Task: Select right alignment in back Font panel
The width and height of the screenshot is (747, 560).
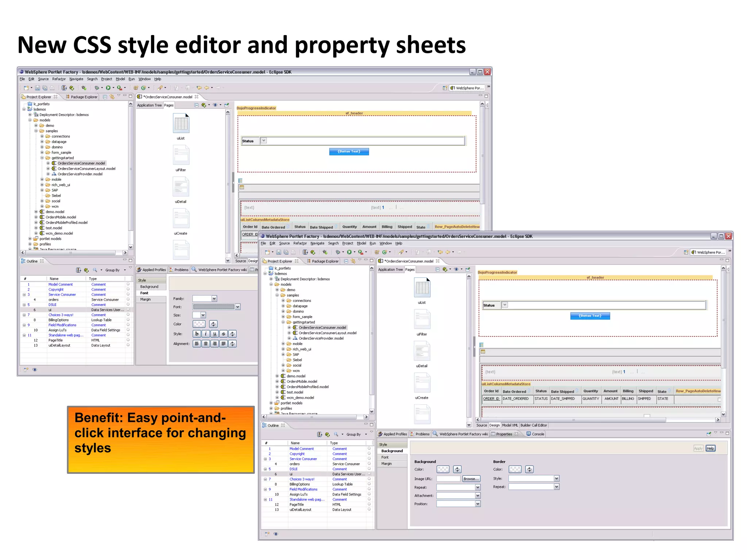Action: [214, 344]
